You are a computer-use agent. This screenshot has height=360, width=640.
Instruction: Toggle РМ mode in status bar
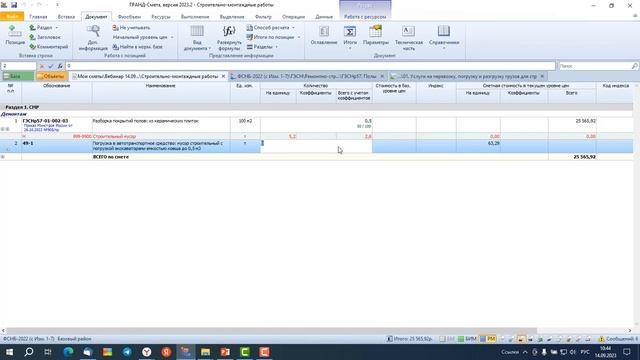tap(487, 339)
